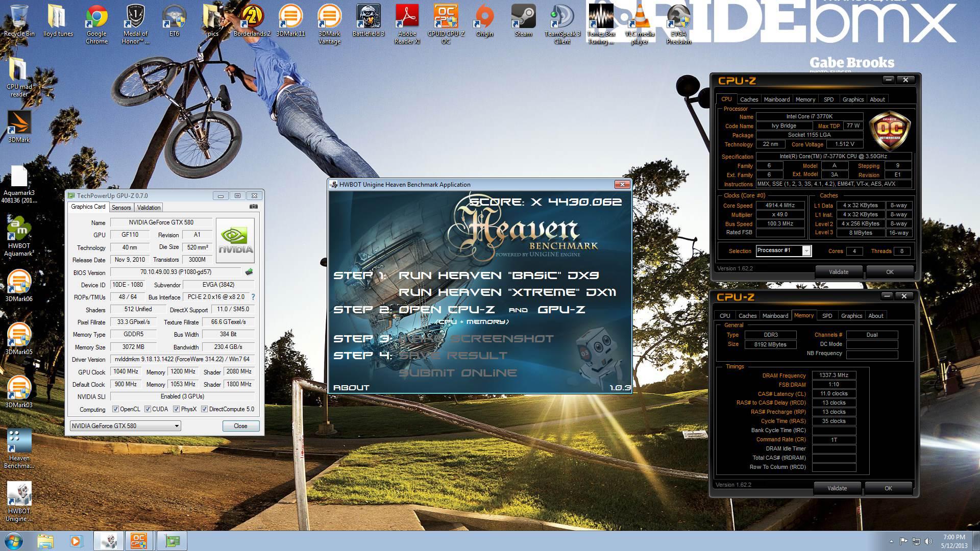Click the PCI-E bus interface question mark
Image resolution: width=980 pixels, height=551 pixels.
(253, 297)
